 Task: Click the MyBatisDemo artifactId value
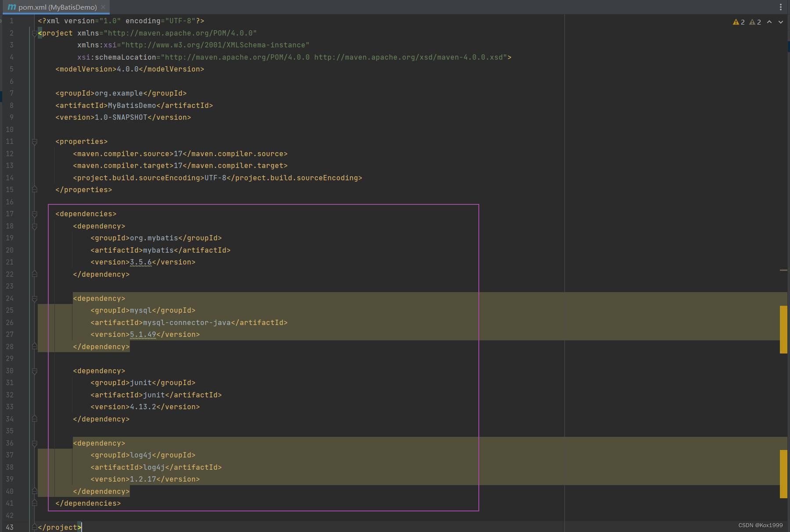pos(132,106)
